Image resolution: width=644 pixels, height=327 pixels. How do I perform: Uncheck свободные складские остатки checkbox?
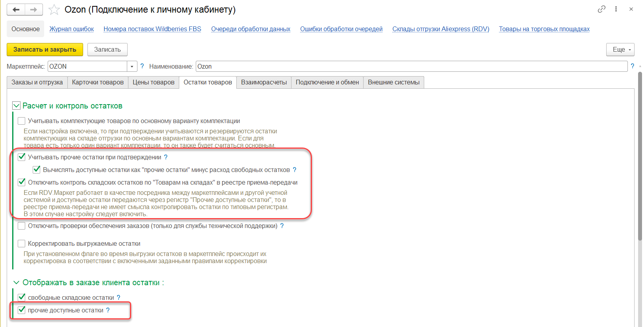22,297
